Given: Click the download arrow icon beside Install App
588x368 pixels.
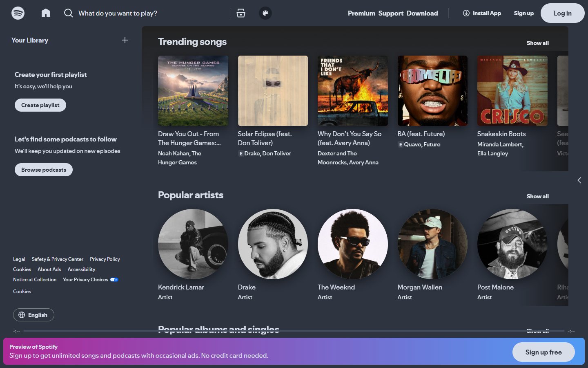Looking at the screenshot, I should click(466, 13).
